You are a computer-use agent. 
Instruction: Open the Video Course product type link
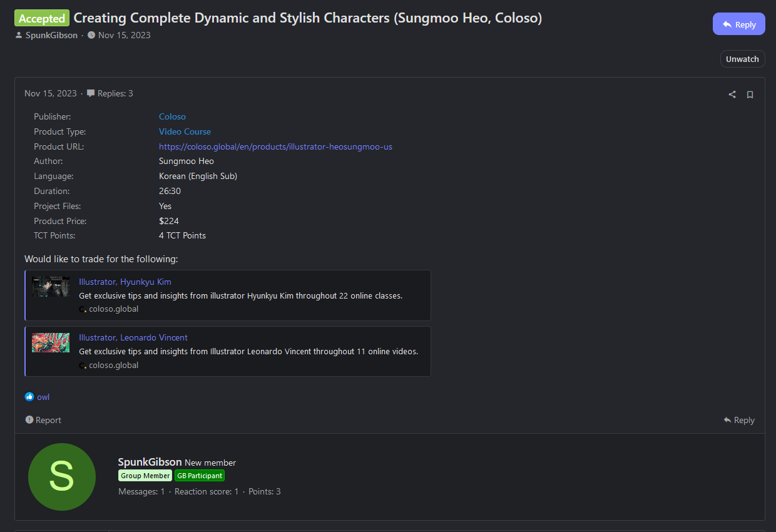coord(185,131)
